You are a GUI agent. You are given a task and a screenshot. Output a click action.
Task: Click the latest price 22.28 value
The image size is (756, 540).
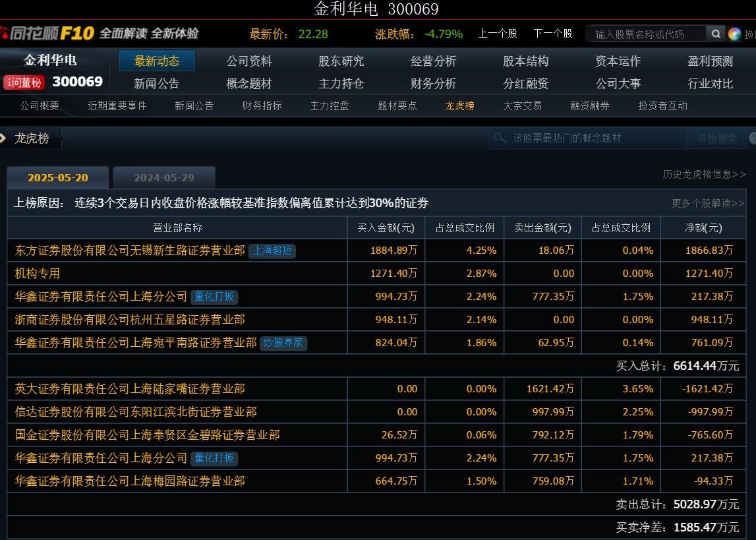coord(313,34)
